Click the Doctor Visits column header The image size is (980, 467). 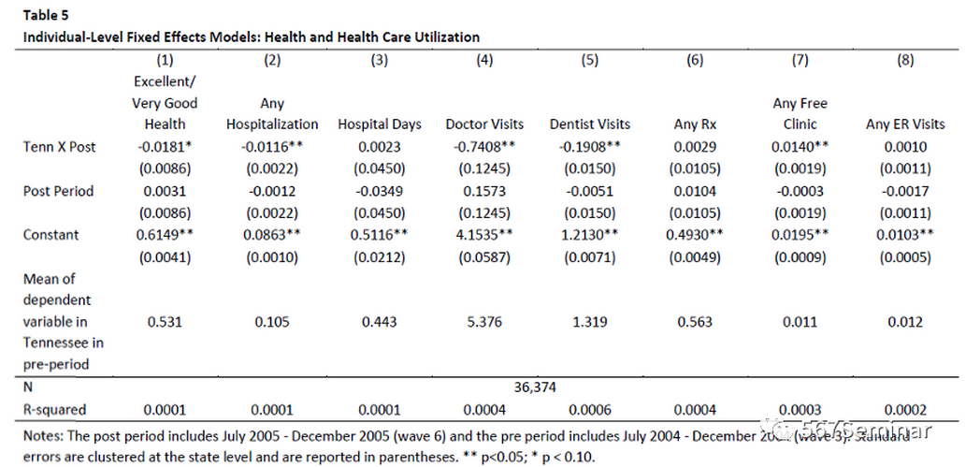[483, 124]
